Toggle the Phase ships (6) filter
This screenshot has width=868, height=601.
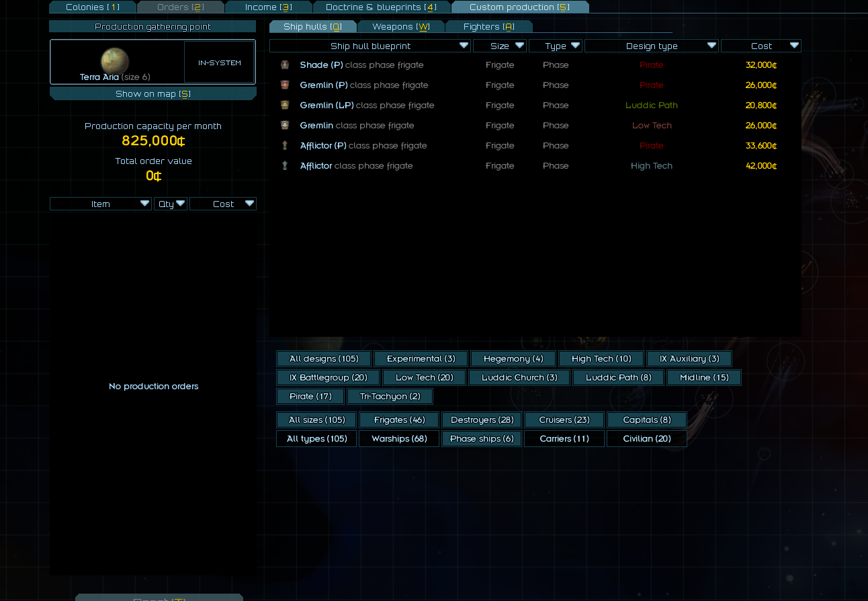pos(482,439)
